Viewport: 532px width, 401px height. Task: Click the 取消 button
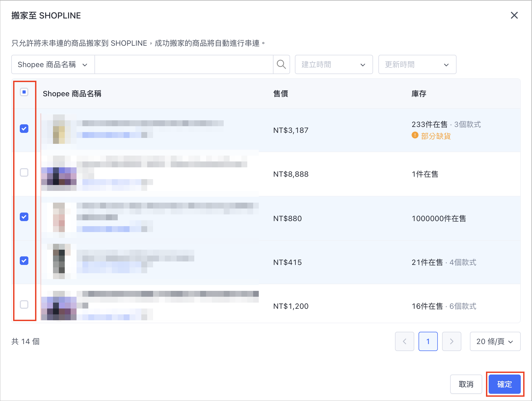[x=466, y=384]
